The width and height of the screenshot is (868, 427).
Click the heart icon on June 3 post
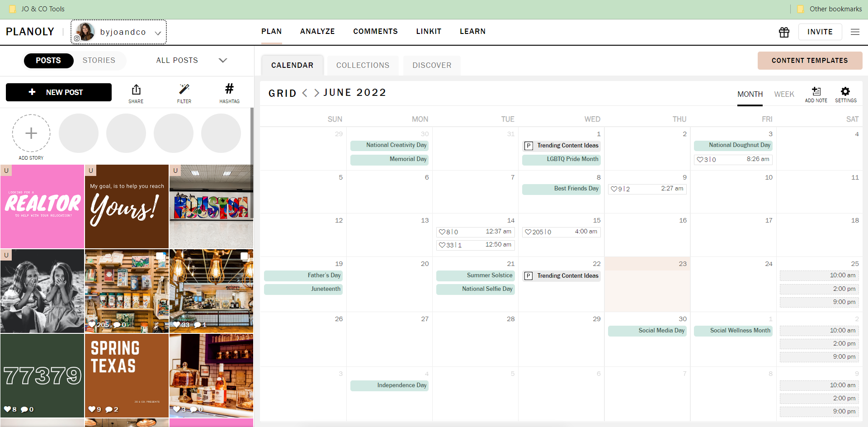tap(700, 160)
